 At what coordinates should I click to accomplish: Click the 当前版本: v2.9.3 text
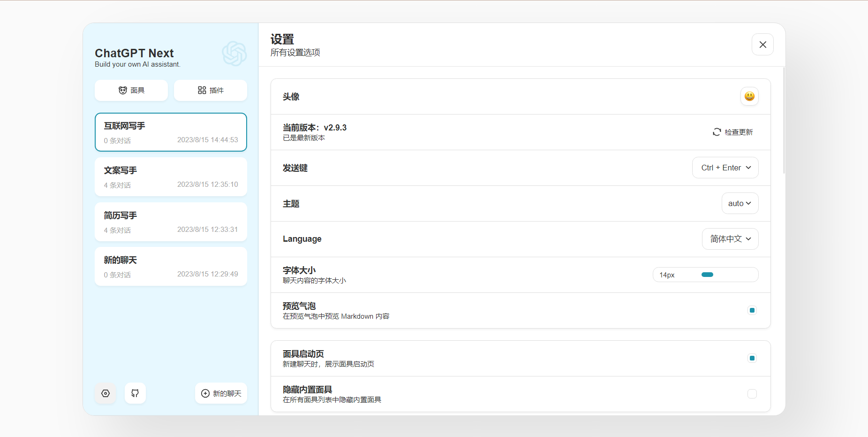click(x=315, y=128)
